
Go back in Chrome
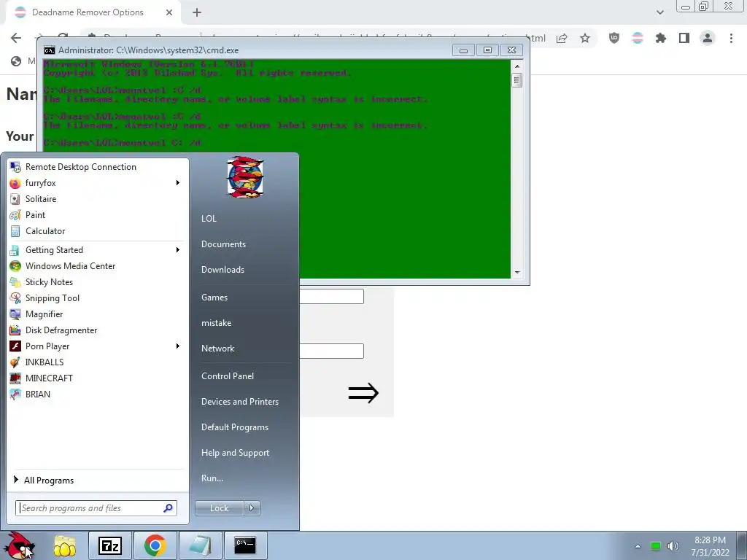pos(16,38)
